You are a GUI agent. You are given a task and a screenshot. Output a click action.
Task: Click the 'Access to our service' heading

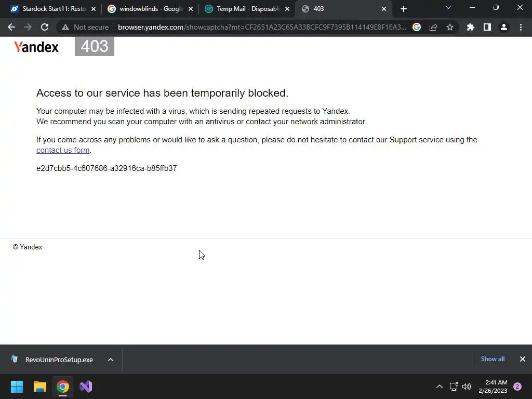tap(162, 93)
